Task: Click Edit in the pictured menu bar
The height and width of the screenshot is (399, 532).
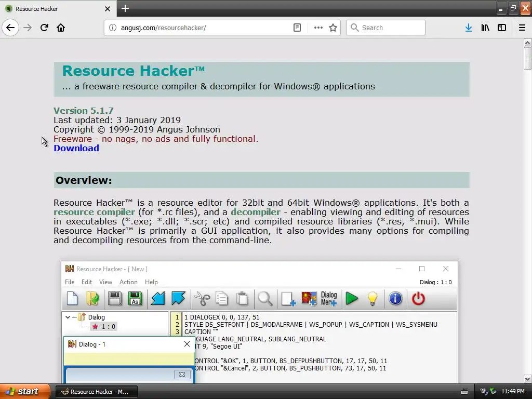Action: [x=87, y=282]
